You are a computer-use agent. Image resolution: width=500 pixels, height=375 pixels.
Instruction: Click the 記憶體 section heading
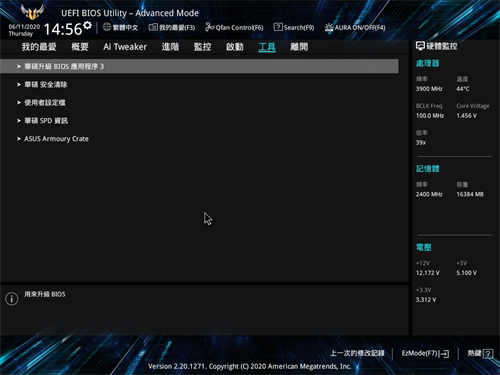pyautogui.click(x=427, y=169)
